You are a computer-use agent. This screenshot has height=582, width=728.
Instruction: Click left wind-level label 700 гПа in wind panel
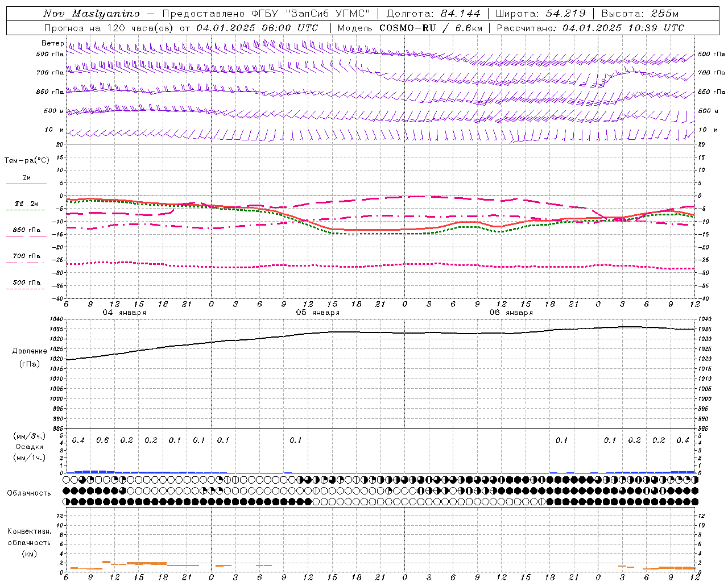pos(50,73)
